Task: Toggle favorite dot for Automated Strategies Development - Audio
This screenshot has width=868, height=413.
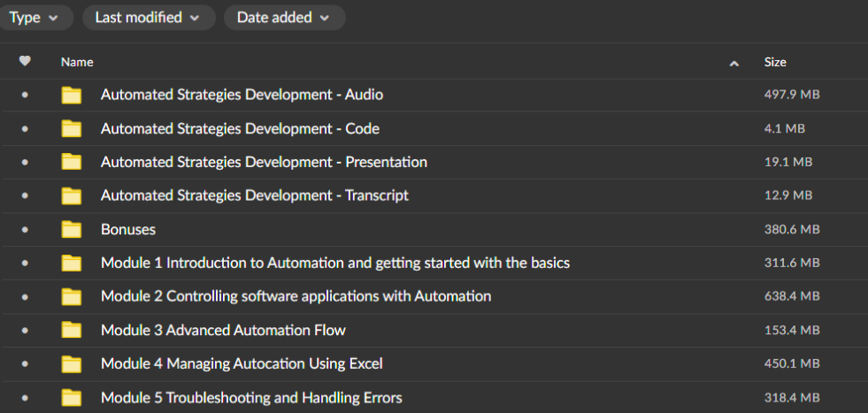Action: [x=25, y=96]
